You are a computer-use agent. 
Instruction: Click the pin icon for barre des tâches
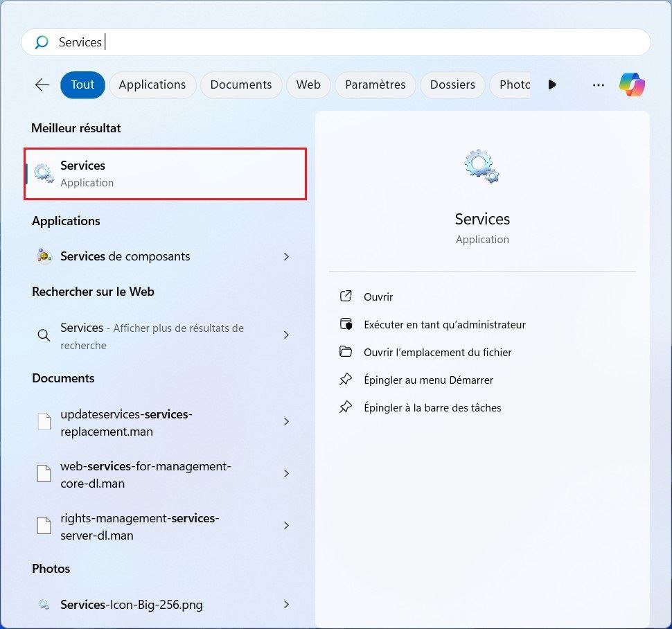(x=346, y=407)
